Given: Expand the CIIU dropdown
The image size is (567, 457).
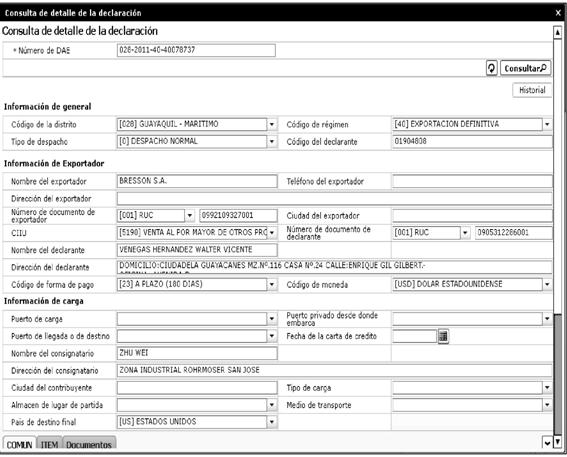Looking at the screenshot, I should 272,233.
